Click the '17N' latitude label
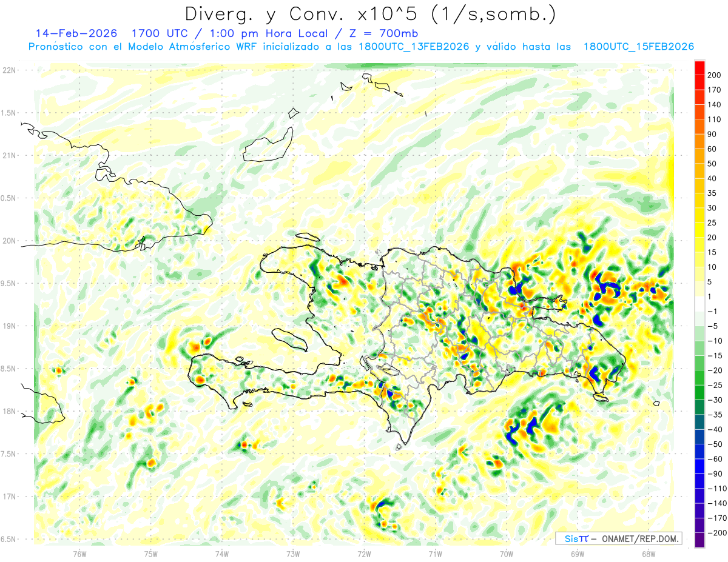Viewport: 728px width, 562px height. point(9,497)
